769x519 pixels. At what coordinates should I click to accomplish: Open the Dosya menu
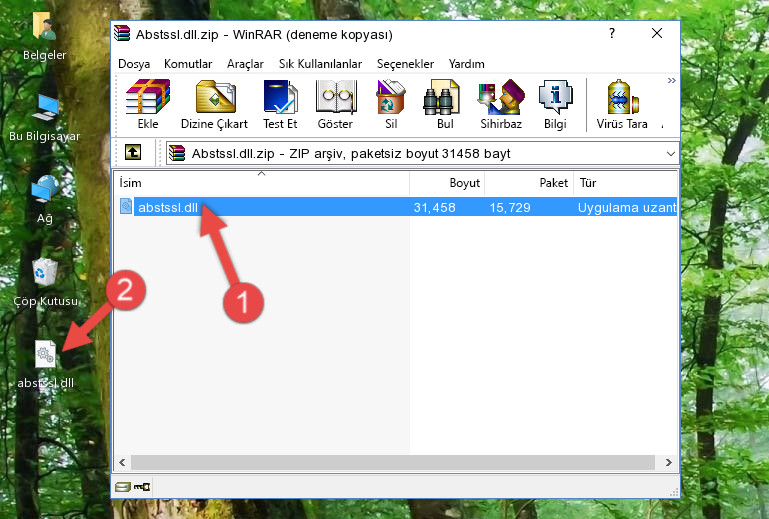[134, 64]
